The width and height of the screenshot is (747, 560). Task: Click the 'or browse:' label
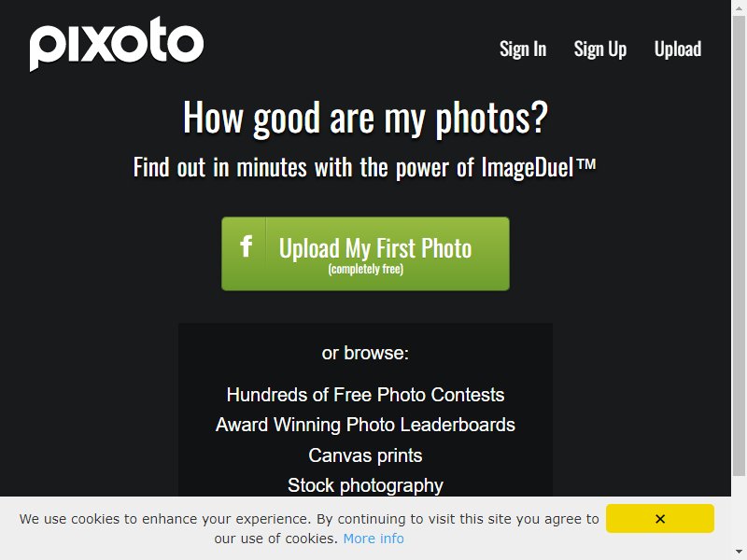pos(365,354)
